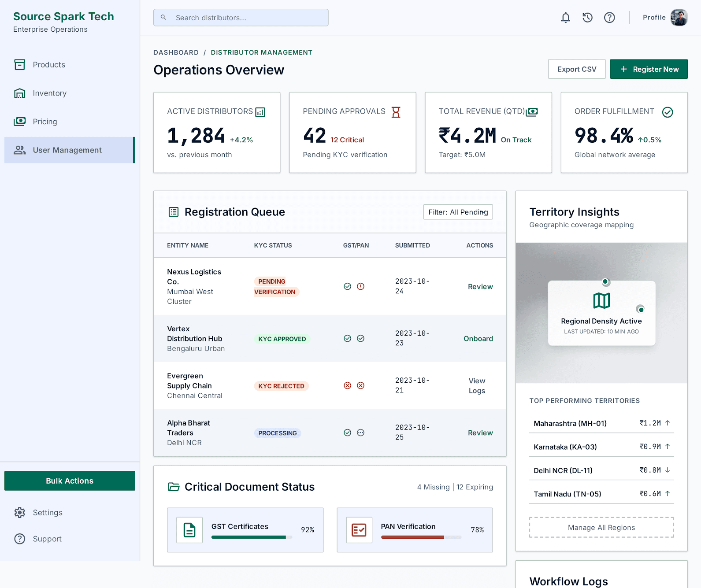Click the GST Certificates document icon
The width and height of the screenshot is (701, 588).
click(x=189, y=530)
